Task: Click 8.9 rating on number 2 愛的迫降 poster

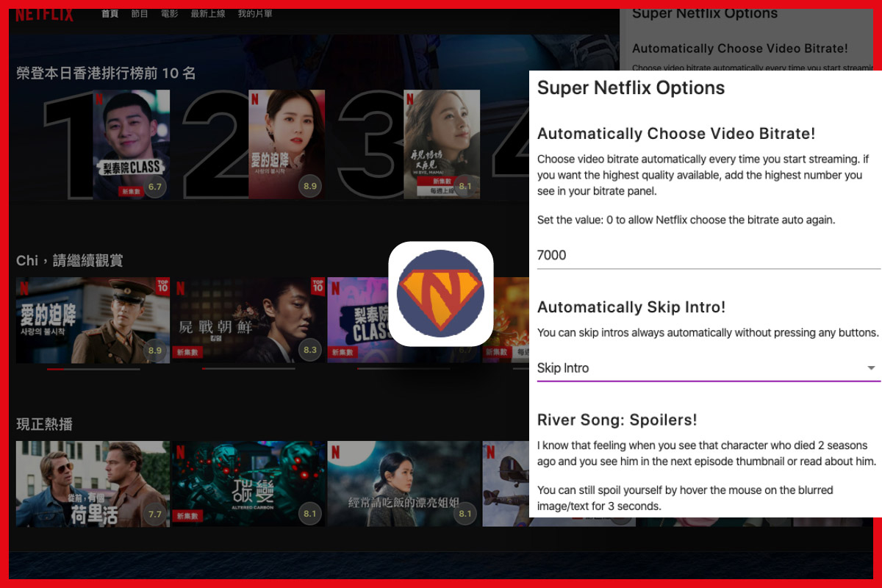Action: click(x=310, y=187)
